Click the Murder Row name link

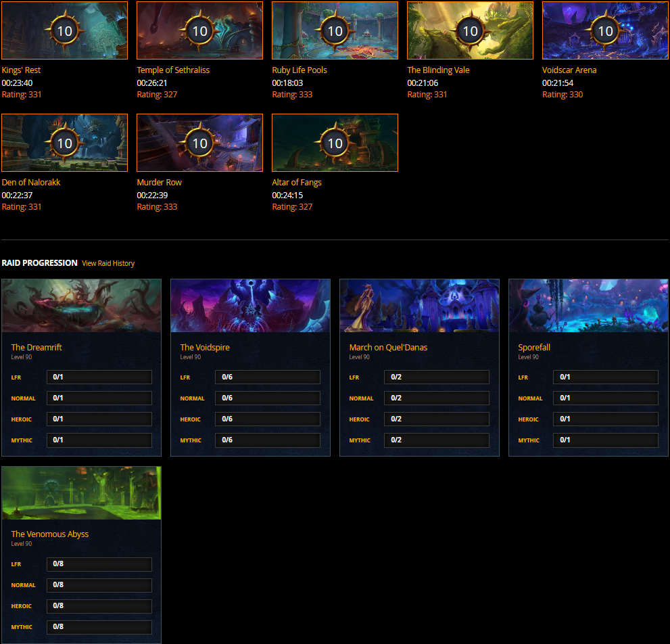pyautogui.click(x=159, y=183)
